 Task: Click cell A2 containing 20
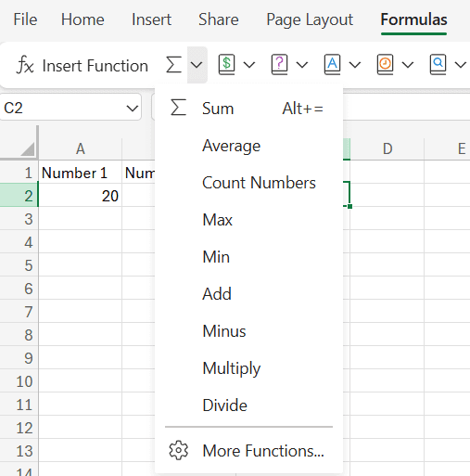(81, 196)
